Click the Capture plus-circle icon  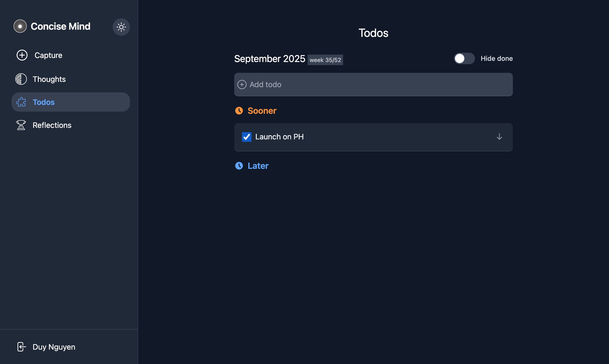pyautogui.click(x=22, y=55)
